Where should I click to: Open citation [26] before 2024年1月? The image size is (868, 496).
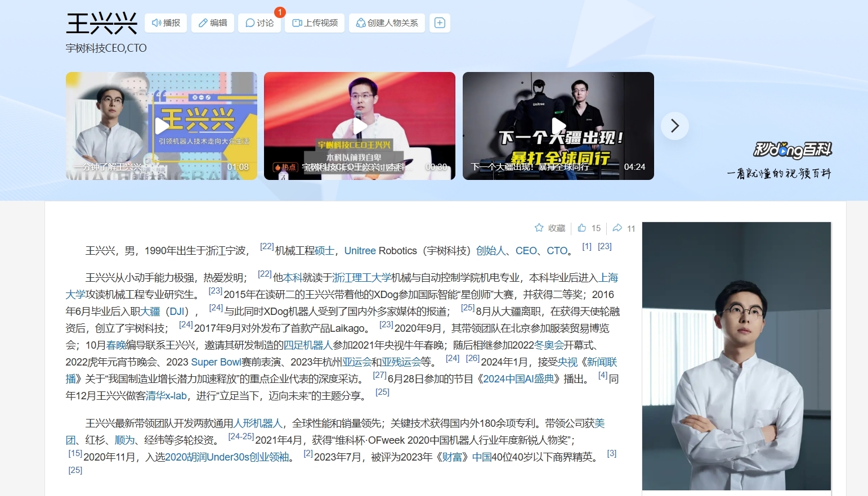click(x=473, y=358)
